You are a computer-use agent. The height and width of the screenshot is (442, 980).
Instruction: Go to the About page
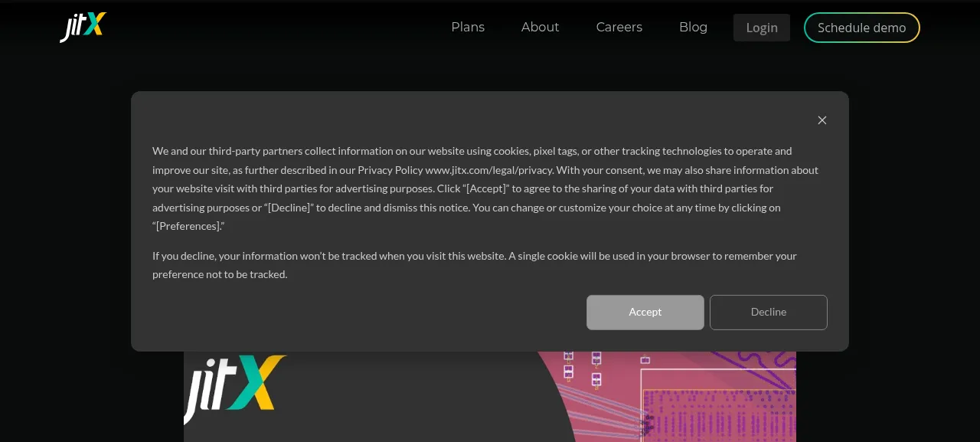(540, 27)
